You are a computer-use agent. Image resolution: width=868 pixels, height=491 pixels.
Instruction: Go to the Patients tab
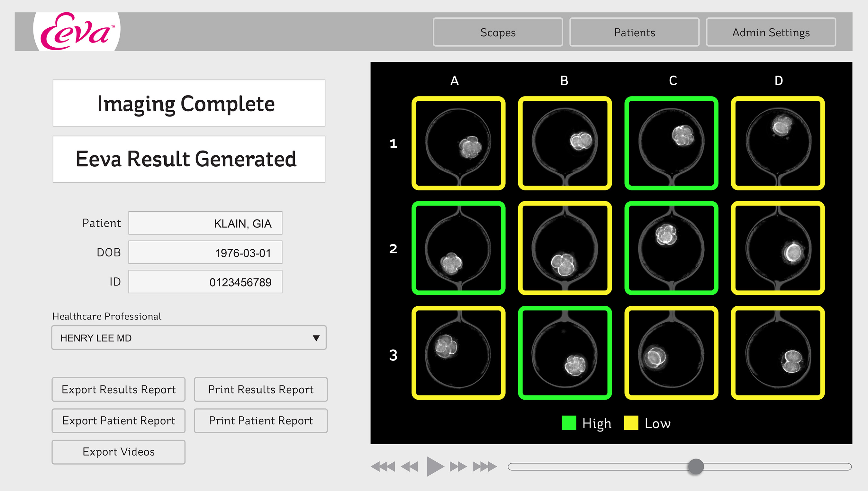(x=634, y=32)
